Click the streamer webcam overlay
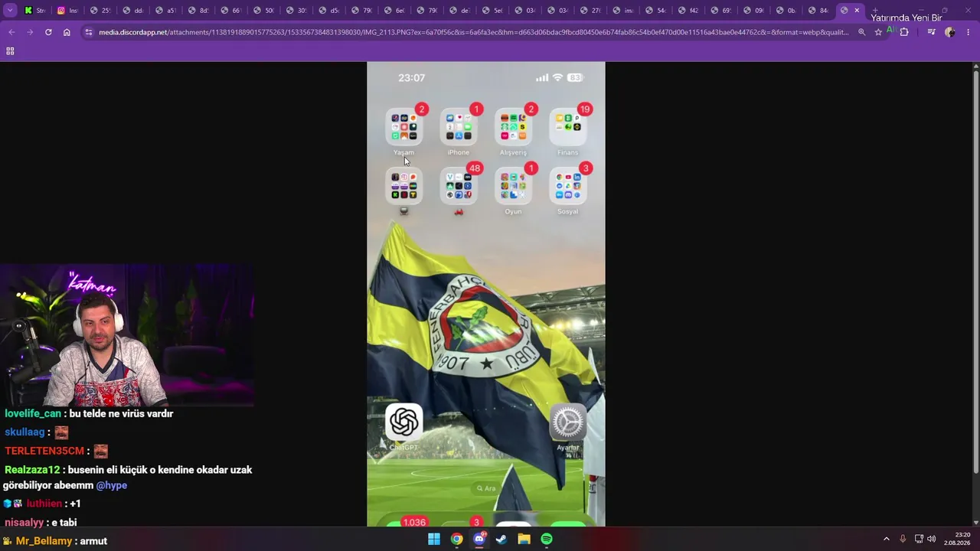This screenshot has width=980, height=551. click(x=127, y=334)
